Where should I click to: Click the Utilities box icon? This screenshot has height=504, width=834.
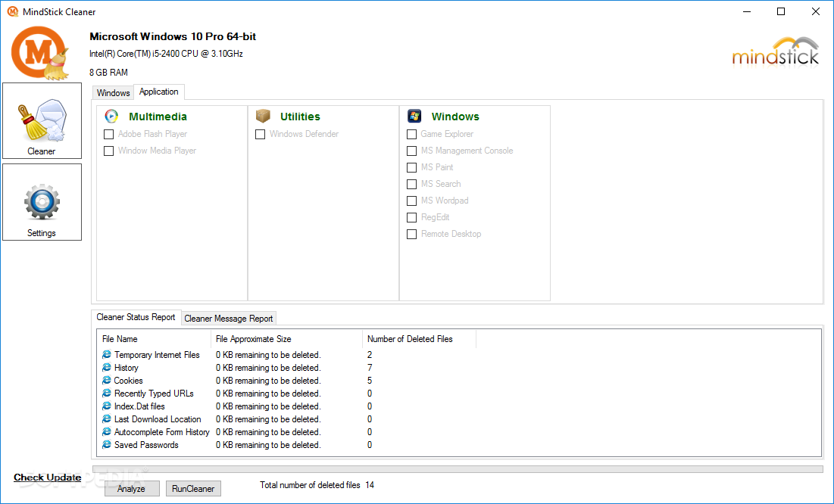click(263, 116)
